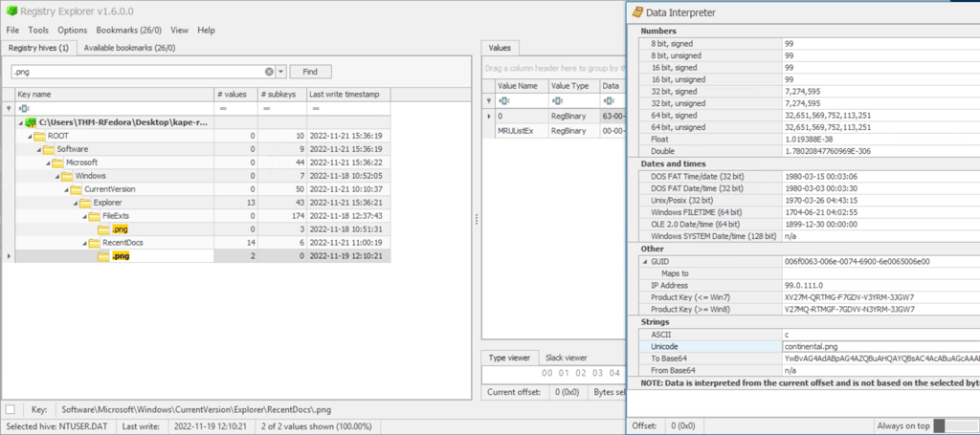Click the CurrentVersion folder icon
The height and width of the screenshot is (435, 980).
click(x=77, y=189)
